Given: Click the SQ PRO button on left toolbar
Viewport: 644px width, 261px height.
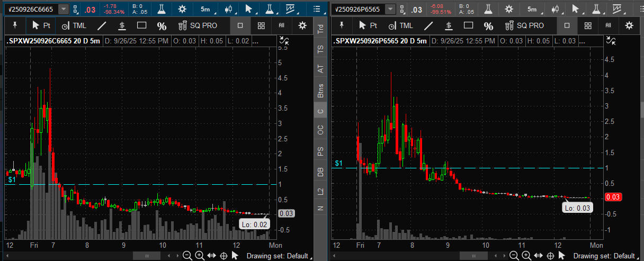Looking at the screenshot, I should (198, 25).
